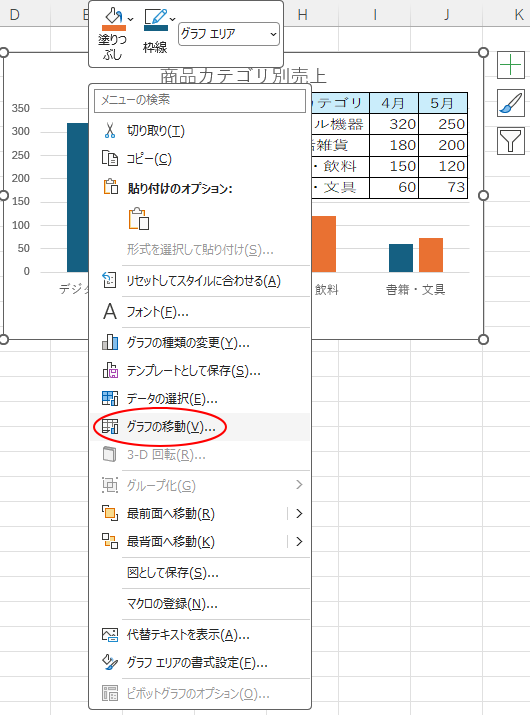Click the green plus Chart Elements button
Screen dimensions: 530x715
[x=510, y=65]
